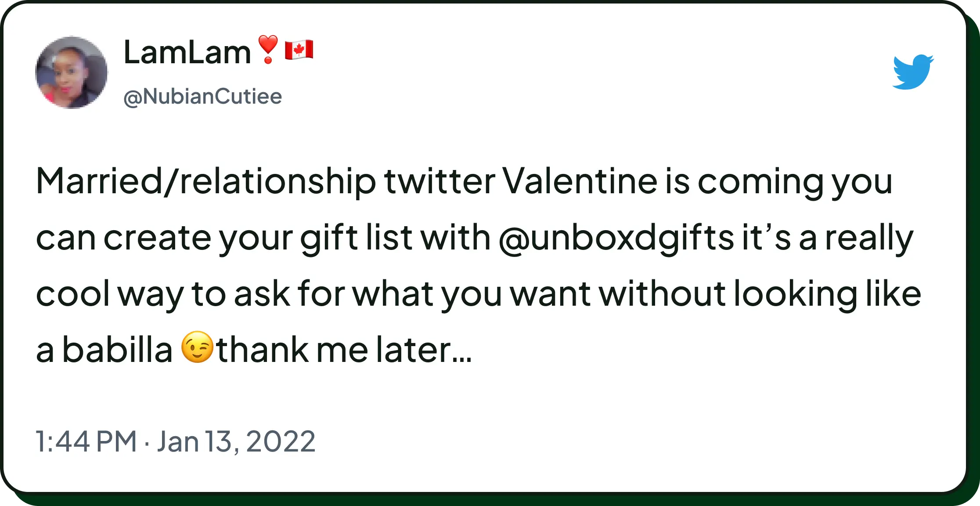Click the Twitter bird logo
Image resolution: width=980 pixels, height=506 pixels.
coord(912,72)
